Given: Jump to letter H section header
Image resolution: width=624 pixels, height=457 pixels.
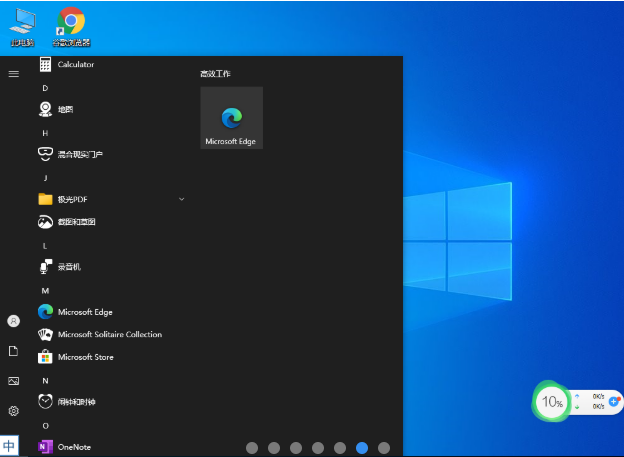Looking at the screenshot, I should point(45,133).
